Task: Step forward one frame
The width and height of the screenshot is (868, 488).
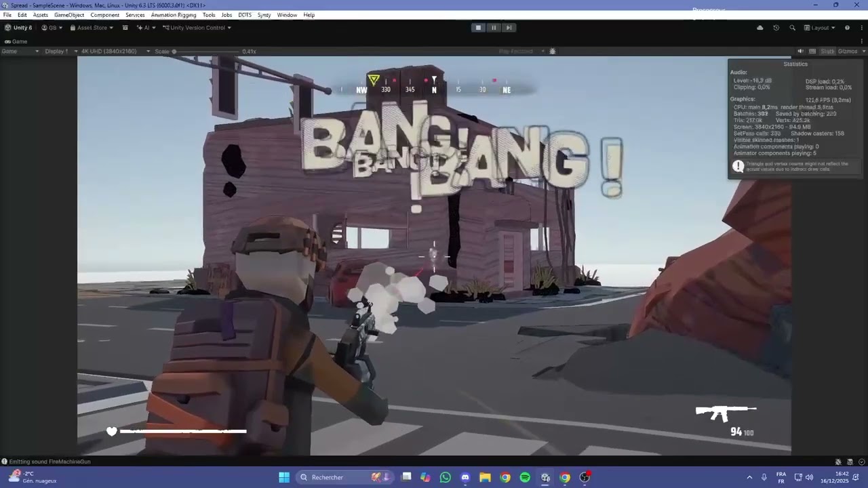Action: tap(509, 28)
